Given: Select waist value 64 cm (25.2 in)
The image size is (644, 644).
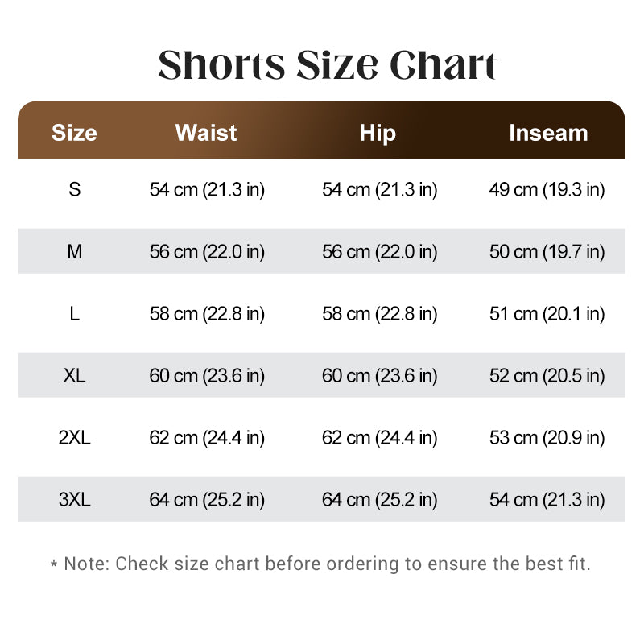Looking at the screenshot, I should point(207,500).
